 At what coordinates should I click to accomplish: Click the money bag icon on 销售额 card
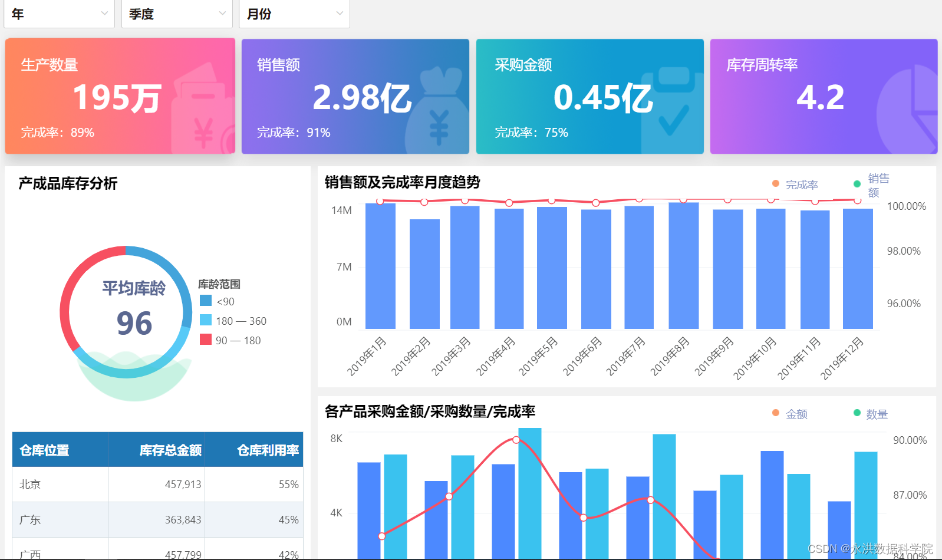tap(437, 110)
